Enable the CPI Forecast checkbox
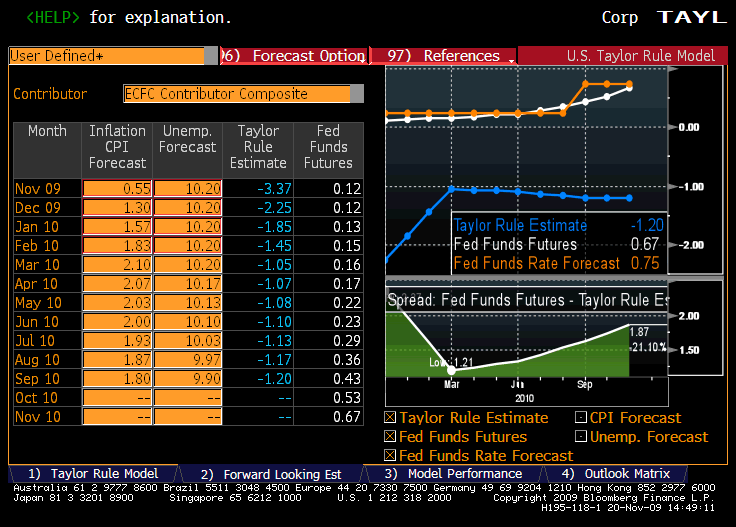Screen dimensions: 736x527 [582, 418]
